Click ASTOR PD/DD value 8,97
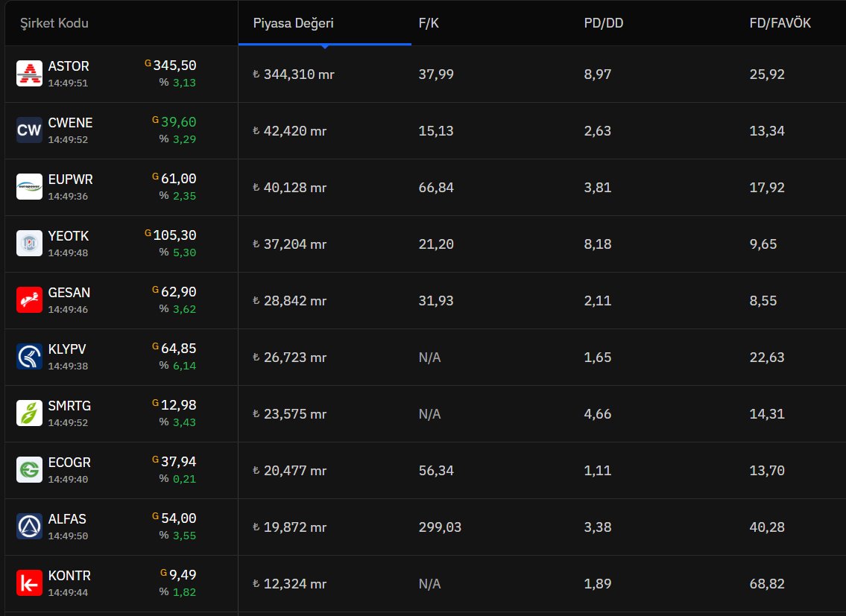The width and height of the screenshot is (846, 616). point(597,74)
